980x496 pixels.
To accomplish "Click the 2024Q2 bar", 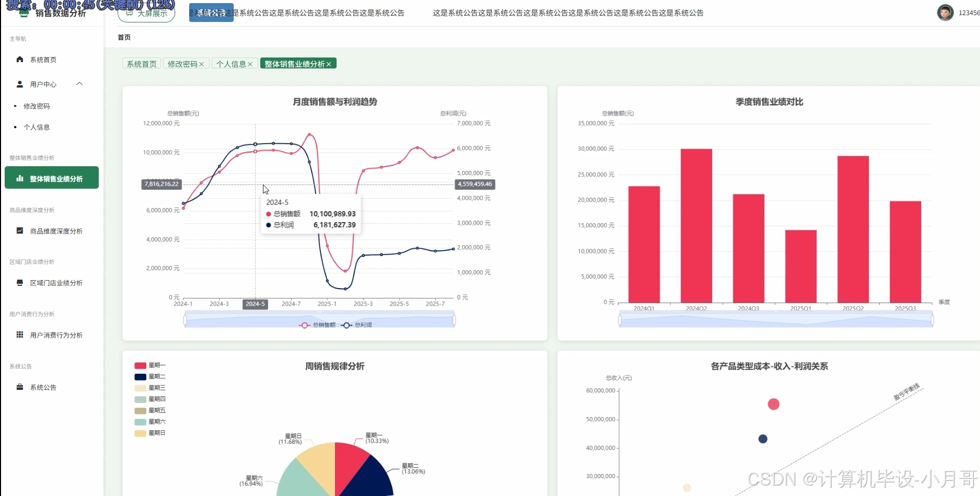I will 696,226.
